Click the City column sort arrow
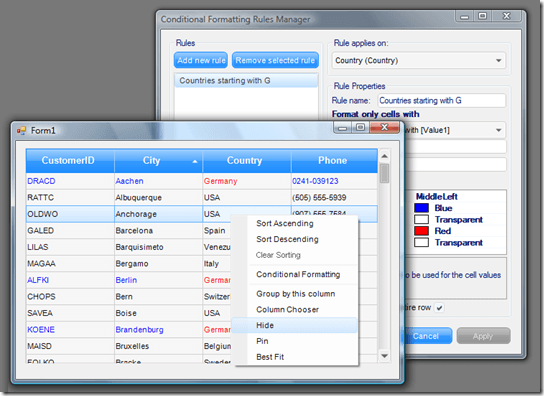The image size is (544, 396). (195, 161)
